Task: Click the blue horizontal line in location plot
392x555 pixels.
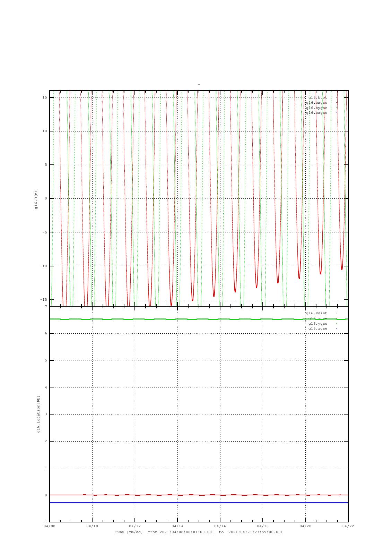Action: tap(199, 503)
